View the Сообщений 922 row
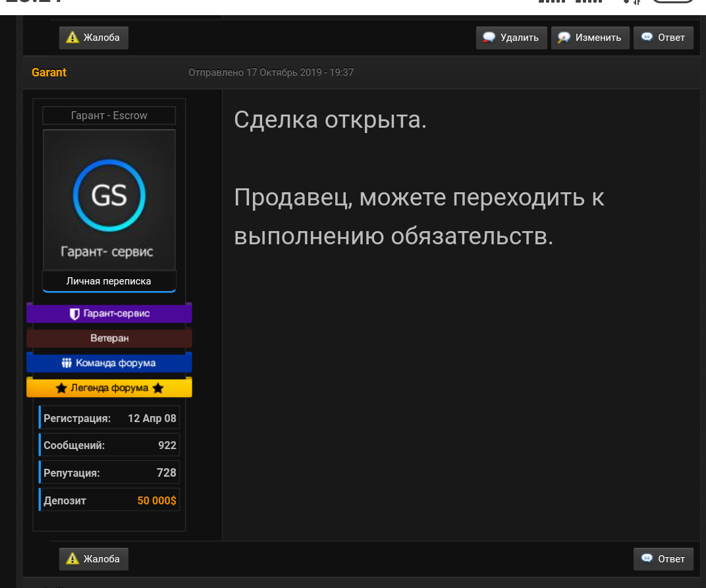 [109, 446]
